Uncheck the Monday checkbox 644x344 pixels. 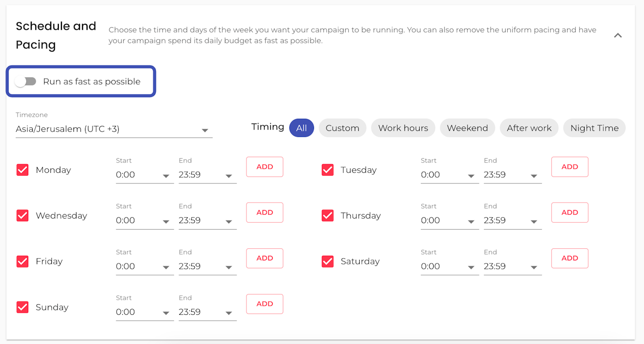pos(23,170)
